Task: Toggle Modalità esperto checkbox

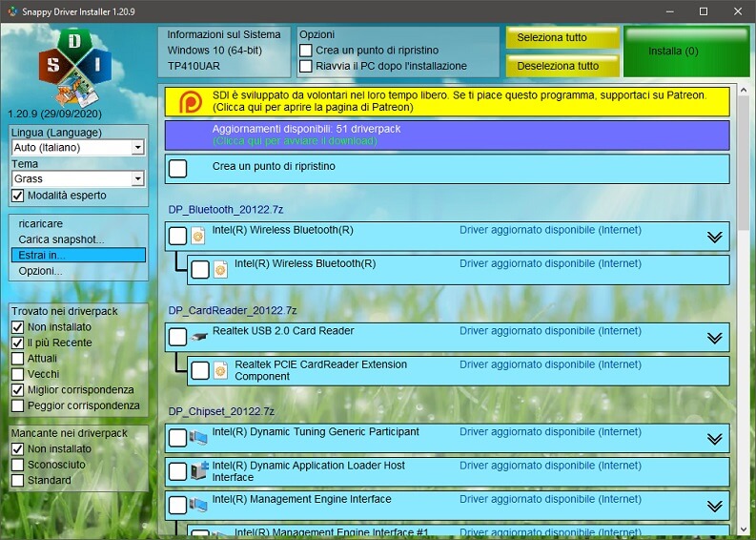Action: pyautogui.click(x=17, y=196)
